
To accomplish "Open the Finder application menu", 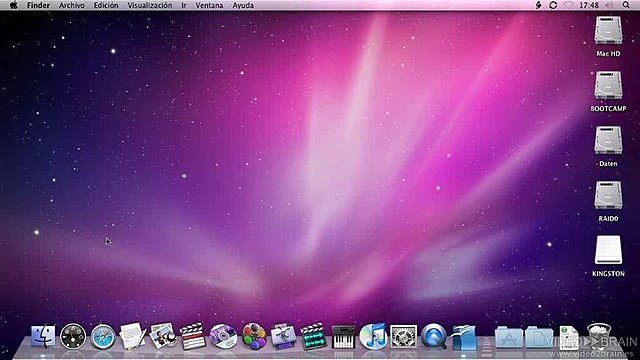I will tap(38, 5).
